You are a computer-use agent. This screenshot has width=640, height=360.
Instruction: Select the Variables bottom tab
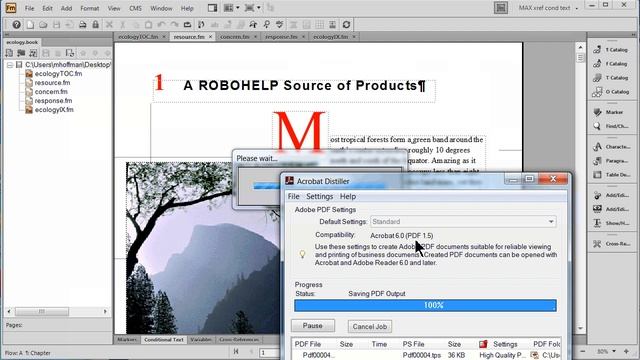point(201,340)
